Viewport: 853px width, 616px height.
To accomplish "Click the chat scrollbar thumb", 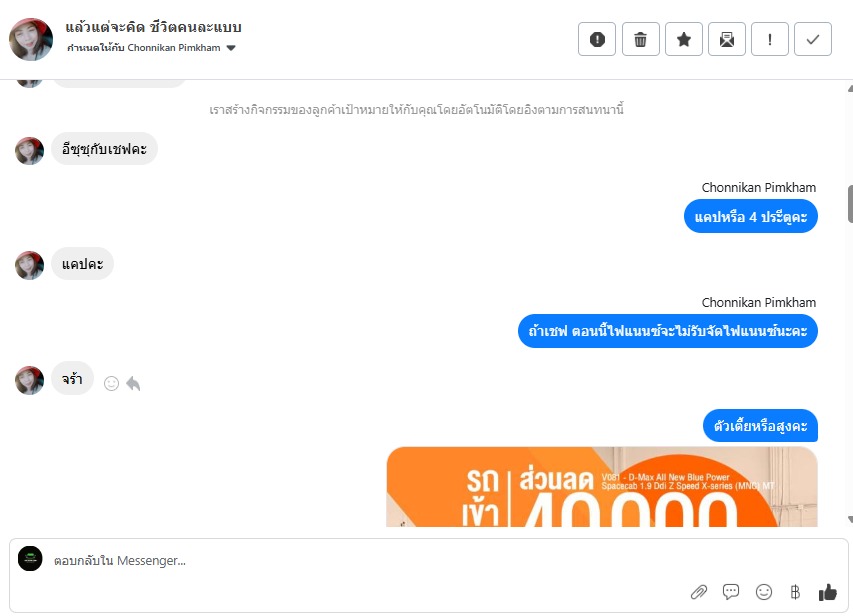I will pos(850,204).
